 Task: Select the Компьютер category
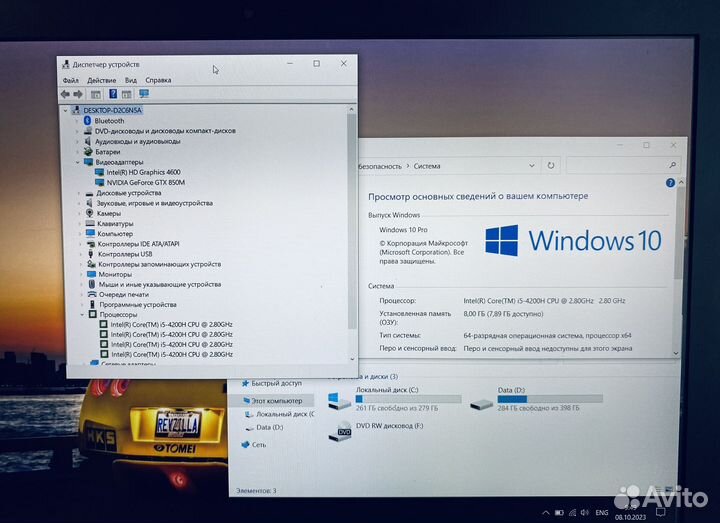tap(115, 234)
